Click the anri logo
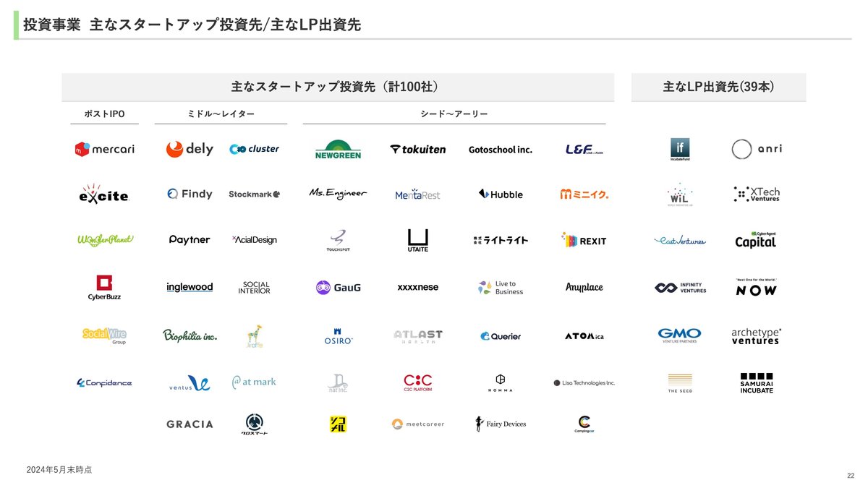 (757, 150)
